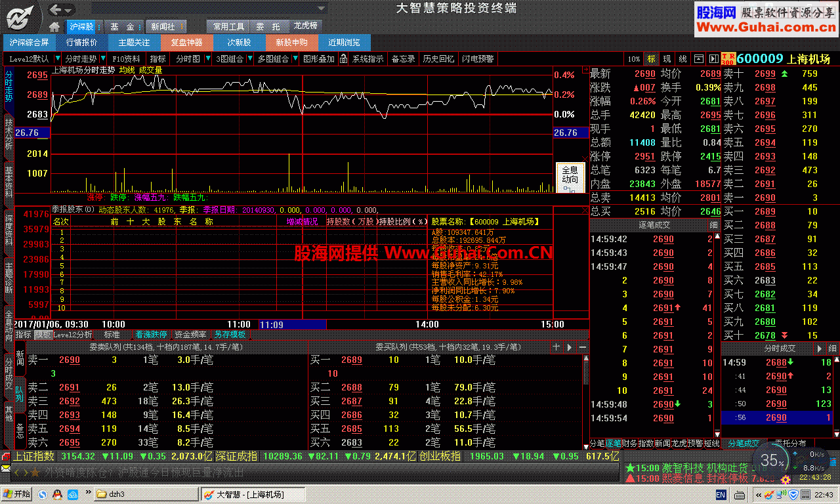Click the minus icon in the order queue header
The width and height of the screenshot is (840, 504).
[x=582, y=347]
